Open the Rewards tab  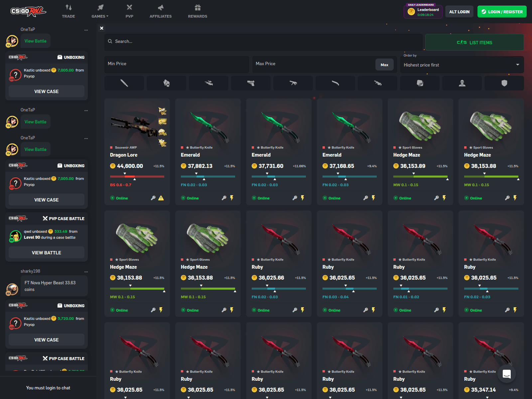198,11
